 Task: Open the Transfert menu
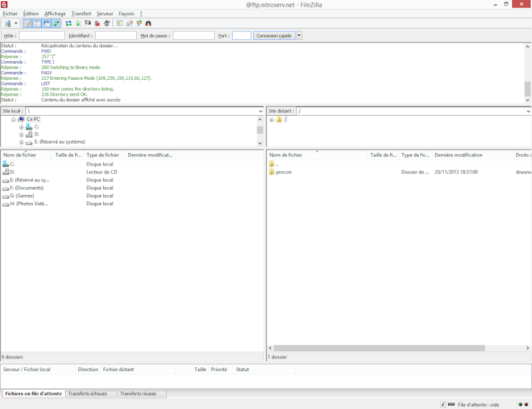coord(81,13)
